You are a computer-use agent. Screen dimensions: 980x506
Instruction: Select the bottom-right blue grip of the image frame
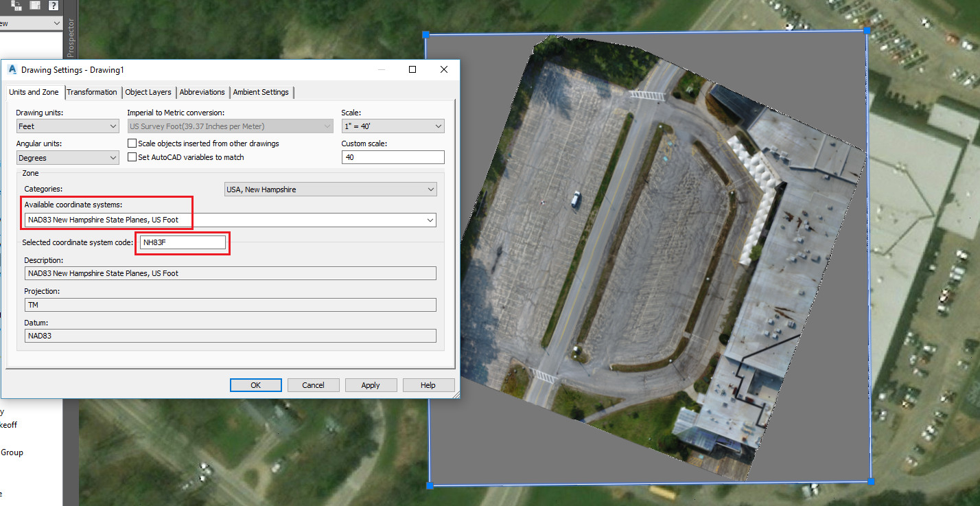pos(871,481)
